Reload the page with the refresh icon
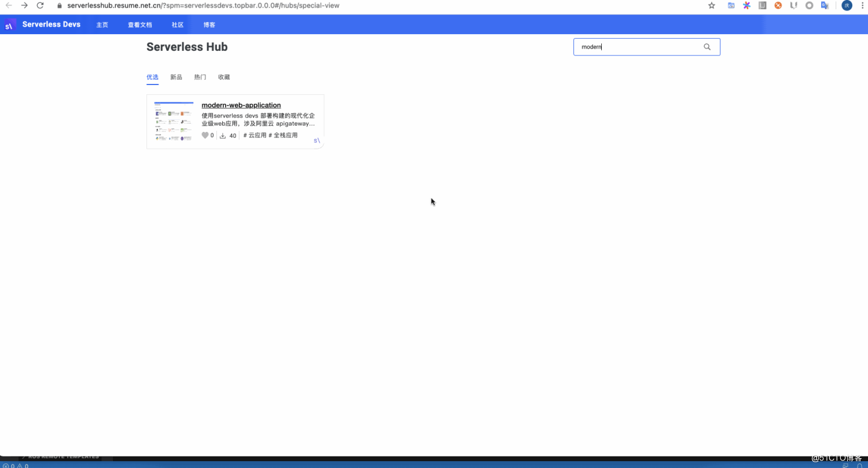868x468 pixels. [x=40, y=5]
